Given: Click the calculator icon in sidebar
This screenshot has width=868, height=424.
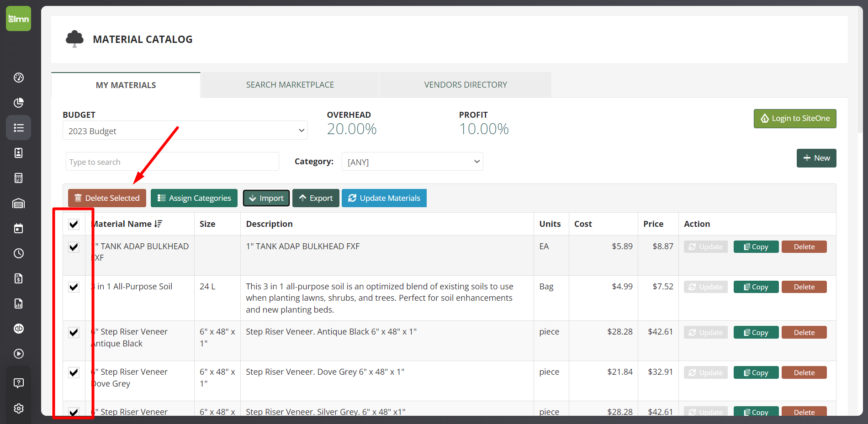Looking at the screenshot, I should pos(18,178).
